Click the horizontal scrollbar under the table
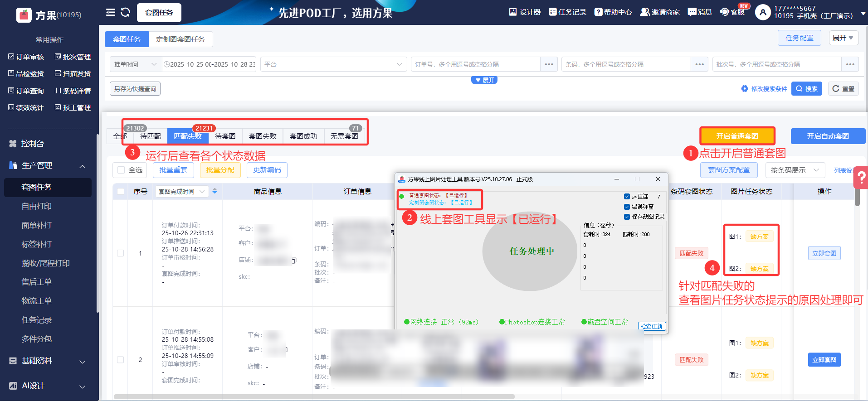Image resolution: width=868 pixels, height=401 pixels. [314, 396]
